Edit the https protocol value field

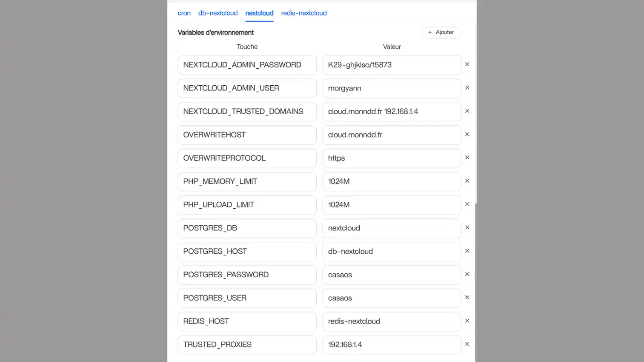[x=391, y=158]
